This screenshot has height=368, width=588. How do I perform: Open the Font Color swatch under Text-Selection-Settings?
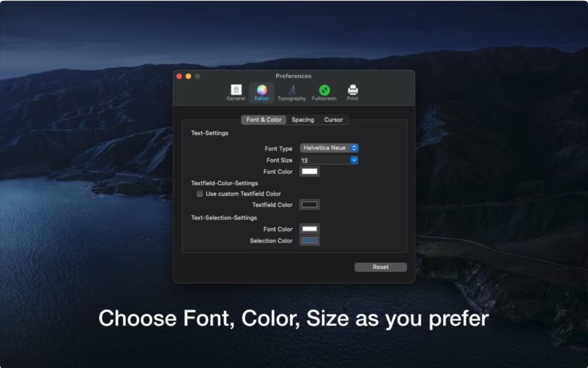(x=308, y=228)
